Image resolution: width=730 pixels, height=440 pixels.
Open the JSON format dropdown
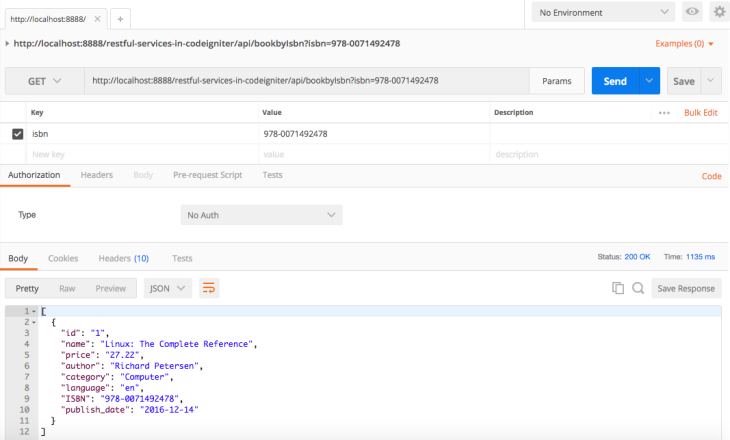pos(168,288)
